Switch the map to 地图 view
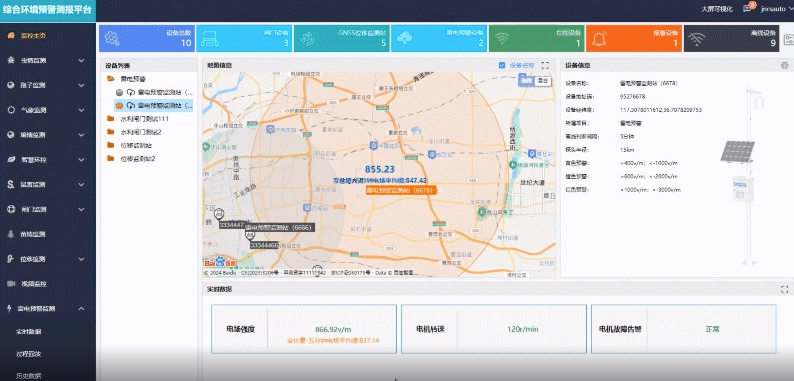Image resolution: width=794 pixels, height=381 pixels. pos(527,80)
